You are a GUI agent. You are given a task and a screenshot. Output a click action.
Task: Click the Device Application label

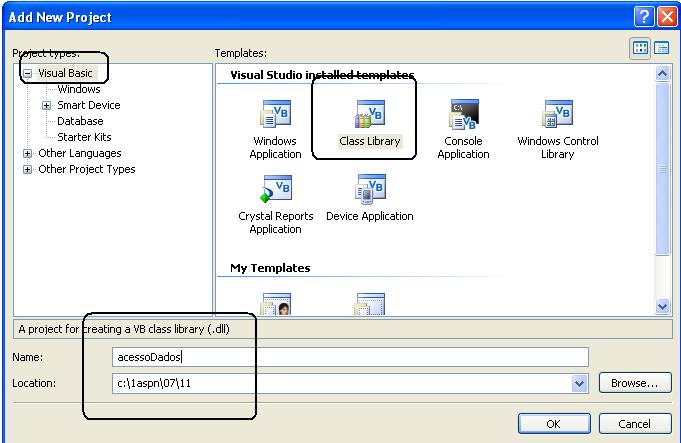[370, 216]
